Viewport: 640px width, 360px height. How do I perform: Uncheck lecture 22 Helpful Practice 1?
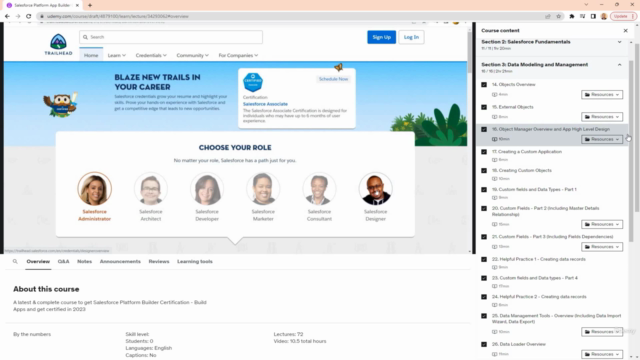(x=484, y=260)
